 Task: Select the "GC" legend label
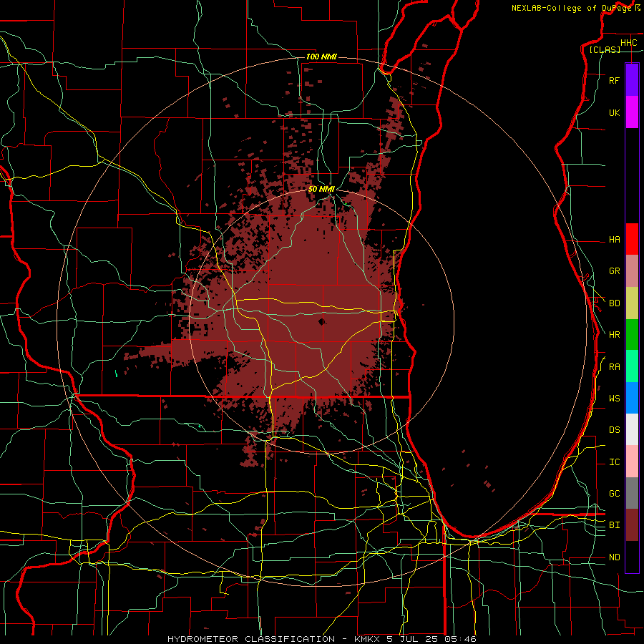tap(614, 494)
